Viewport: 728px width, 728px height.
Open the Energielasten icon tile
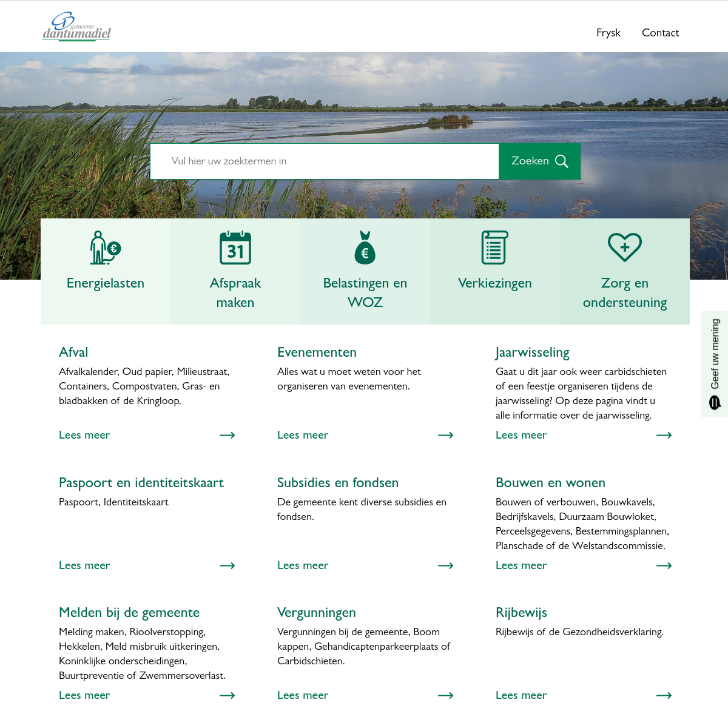[106, 248]
